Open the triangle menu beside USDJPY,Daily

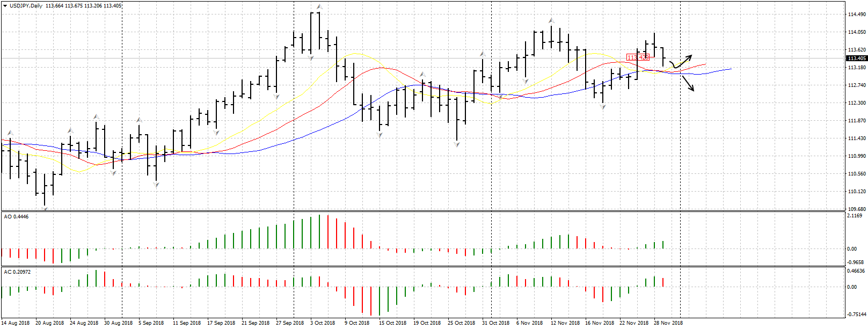[x=5, y=6]
